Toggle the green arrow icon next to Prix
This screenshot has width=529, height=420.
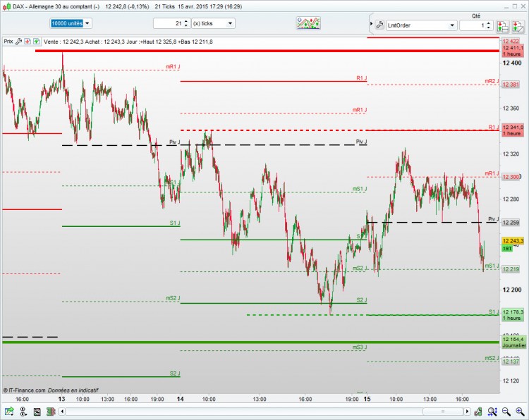click(x=36, y=42)
